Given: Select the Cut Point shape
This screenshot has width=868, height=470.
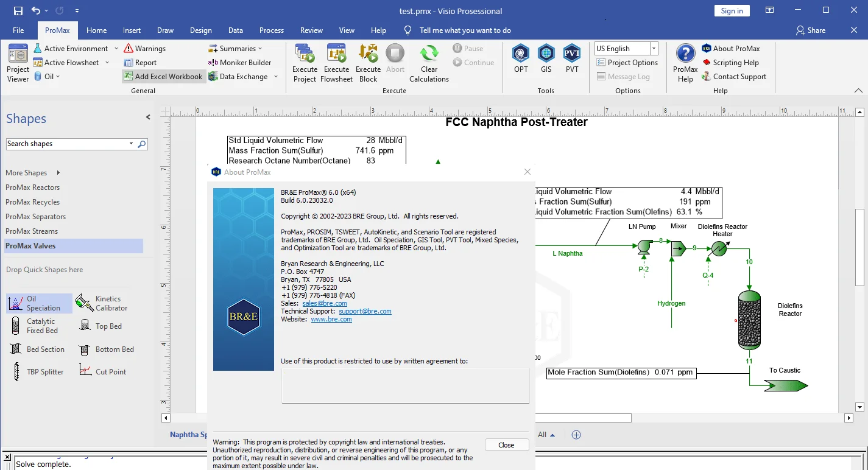Looking at the screenshot, I should pyautogui.click(x=103, y=372).
